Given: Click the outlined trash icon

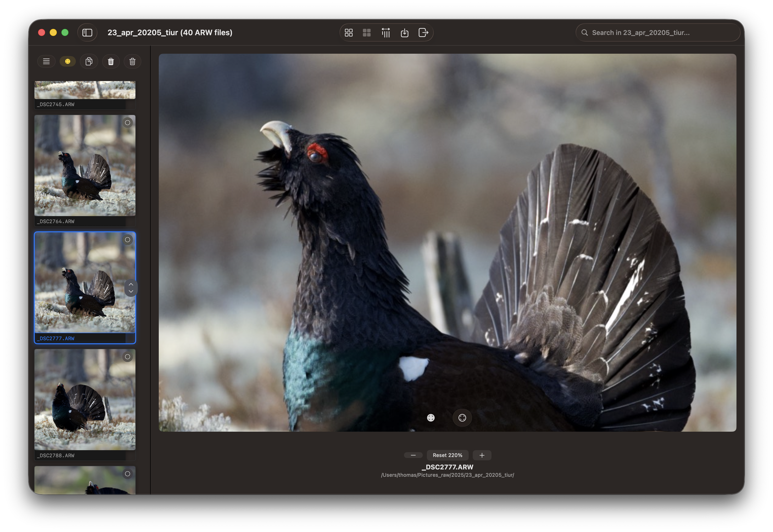Looking at the screenshot, I should point(132,61).
